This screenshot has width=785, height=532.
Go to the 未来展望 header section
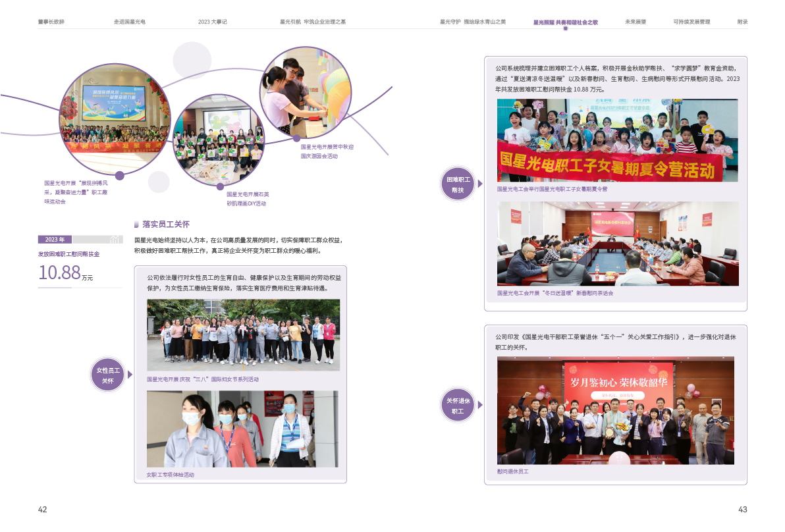(x=635, y=22)
